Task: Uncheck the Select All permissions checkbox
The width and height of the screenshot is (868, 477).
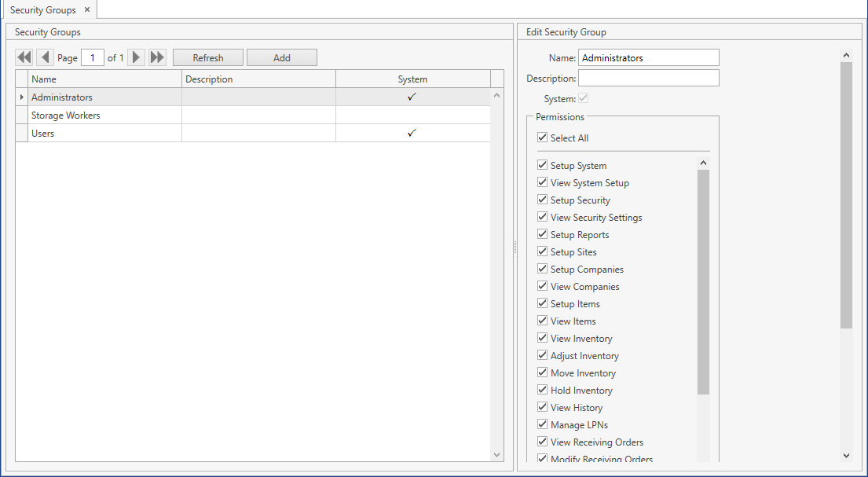Action: click(x=542, y=137)
